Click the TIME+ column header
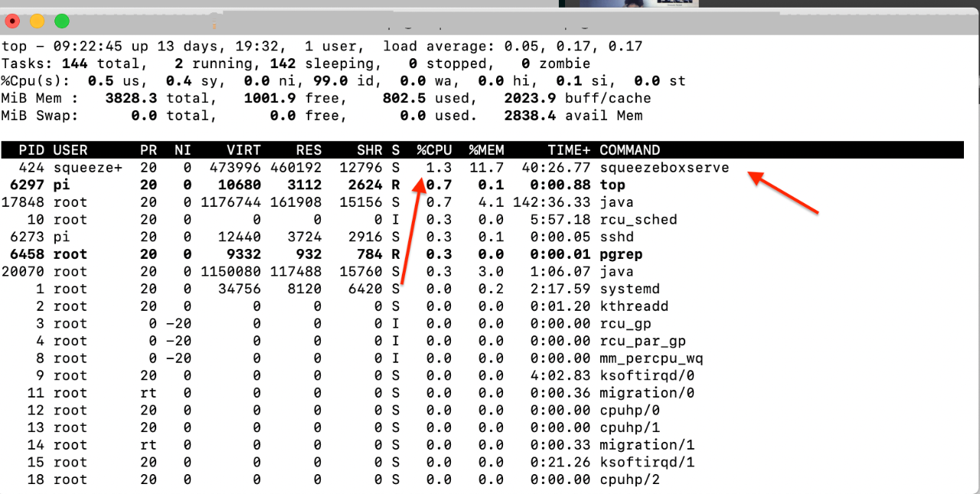980x494 pixels. tap(569, 150)
